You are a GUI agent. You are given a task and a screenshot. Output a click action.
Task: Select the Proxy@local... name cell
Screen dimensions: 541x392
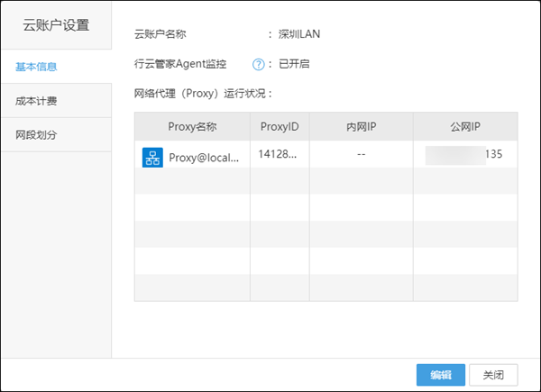[205, 157]
